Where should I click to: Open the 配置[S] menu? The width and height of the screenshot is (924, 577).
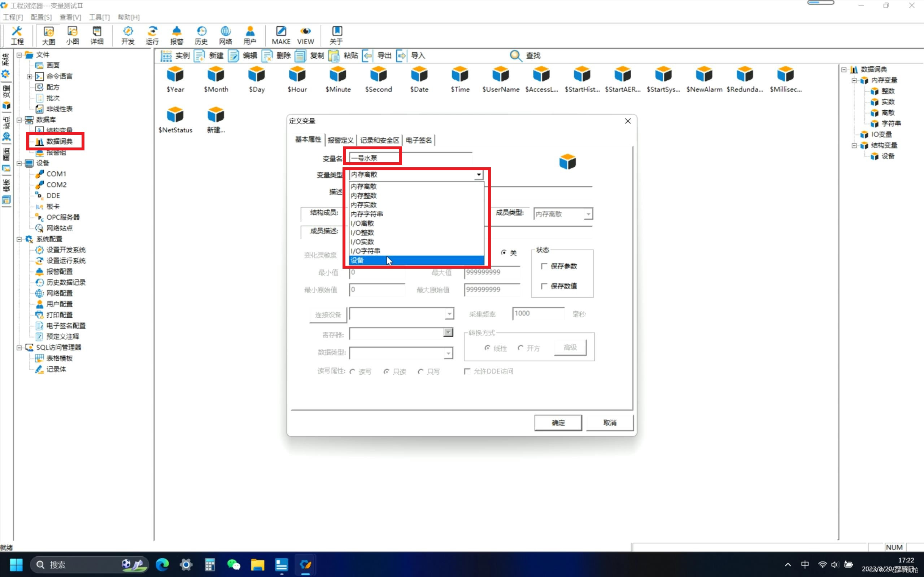[x=41, y=17]
